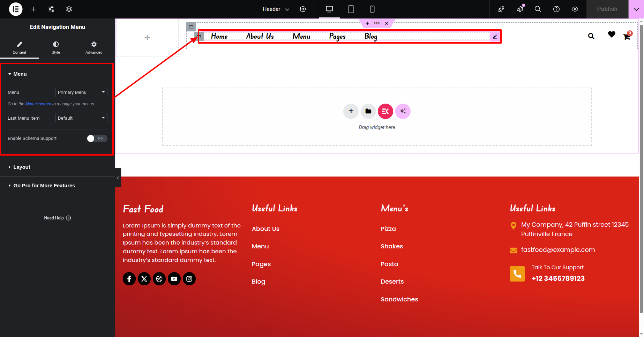This screenshot has width=644, height=337.
Task: Open the Add Element plus icon in top bar
Action: 34,9
